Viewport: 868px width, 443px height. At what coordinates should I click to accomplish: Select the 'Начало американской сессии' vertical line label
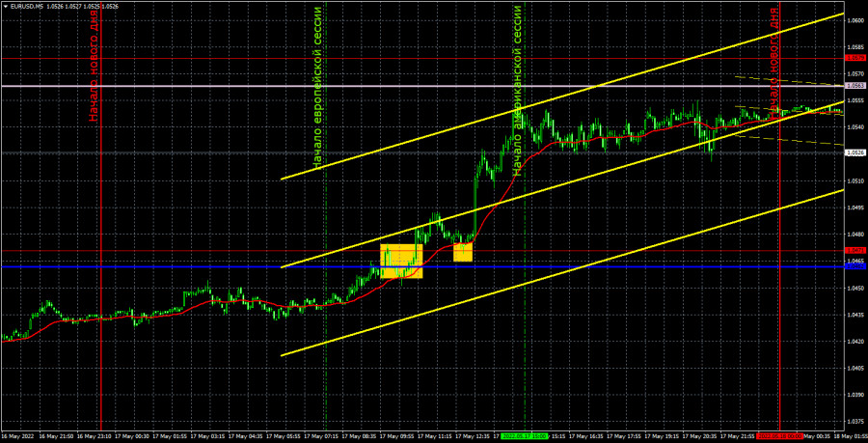click(x=517, y=91)
